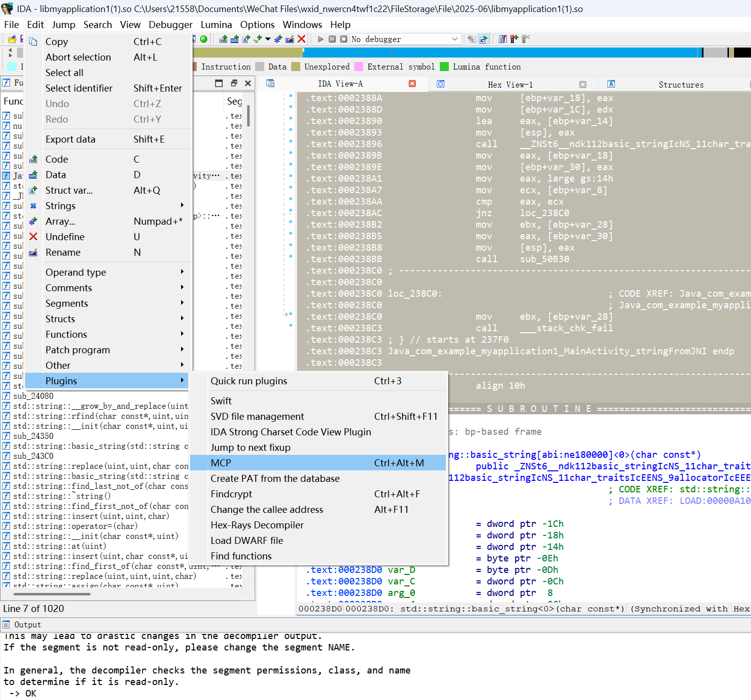This screenshot has width=751, height=700.
Task: Click the red X Undefine toolbar icon
Action: point(301,39)
